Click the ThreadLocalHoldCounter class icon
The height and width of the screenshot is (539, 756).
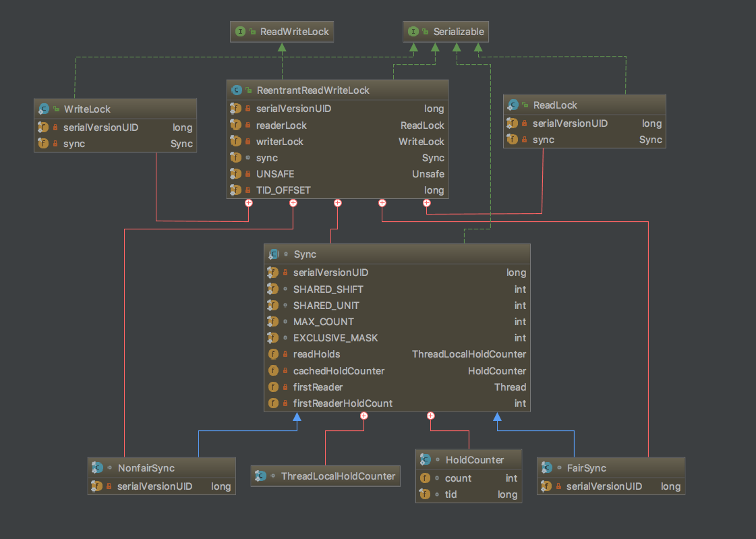pyautogui.click(x=261, y=476)
